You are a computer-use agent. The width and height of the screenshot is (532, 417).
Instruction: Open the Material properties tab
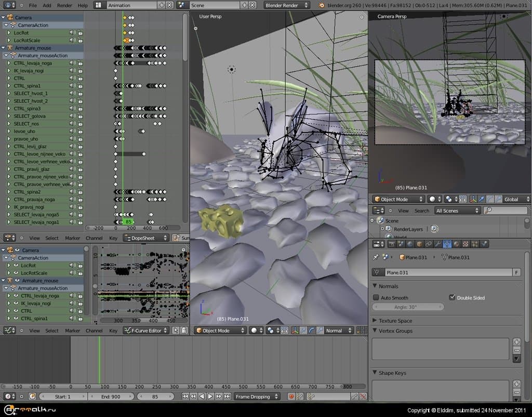(x=456, y=244)
